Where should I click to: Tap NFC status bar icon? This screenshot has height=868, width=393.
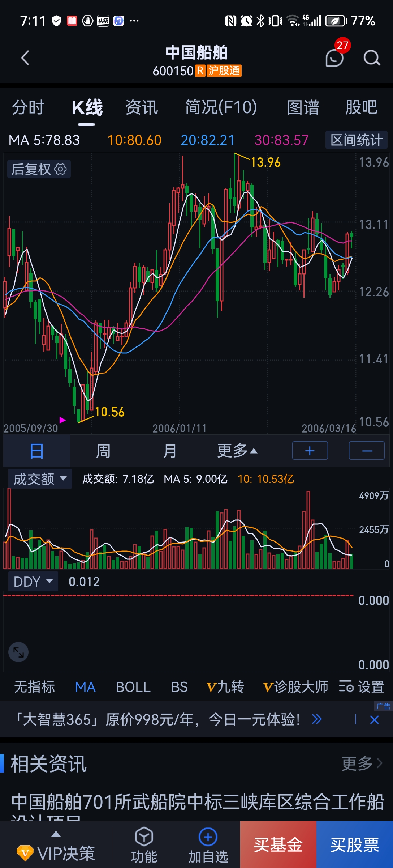[230, 21]
